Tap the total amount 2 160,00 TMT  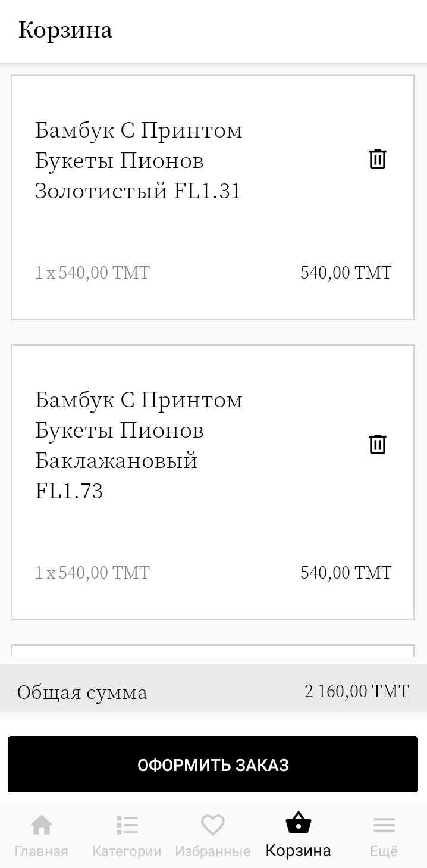click(357, 691)
